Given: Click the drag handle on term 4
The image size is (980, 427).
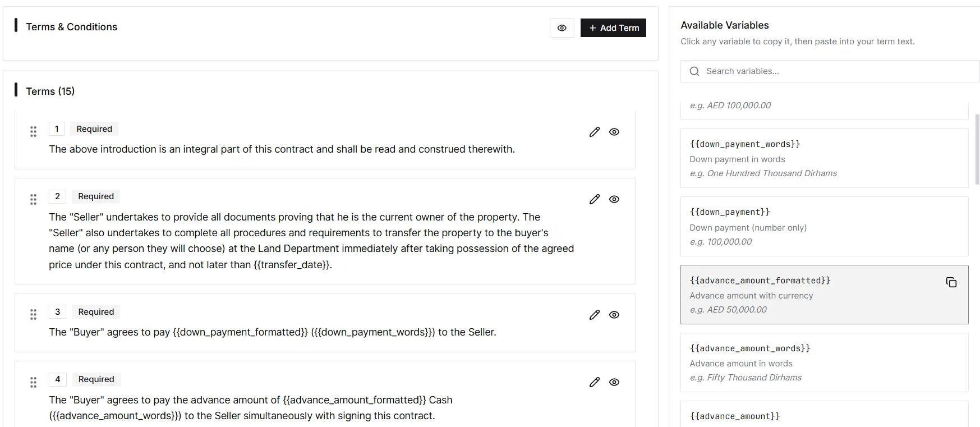Looking at the screenshot, I should click(33, 382).
